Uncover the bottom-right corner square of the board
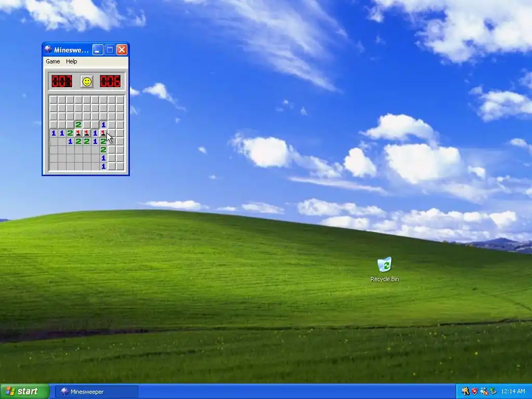This screenshot has height=399, width=532. tap(120, 166)
